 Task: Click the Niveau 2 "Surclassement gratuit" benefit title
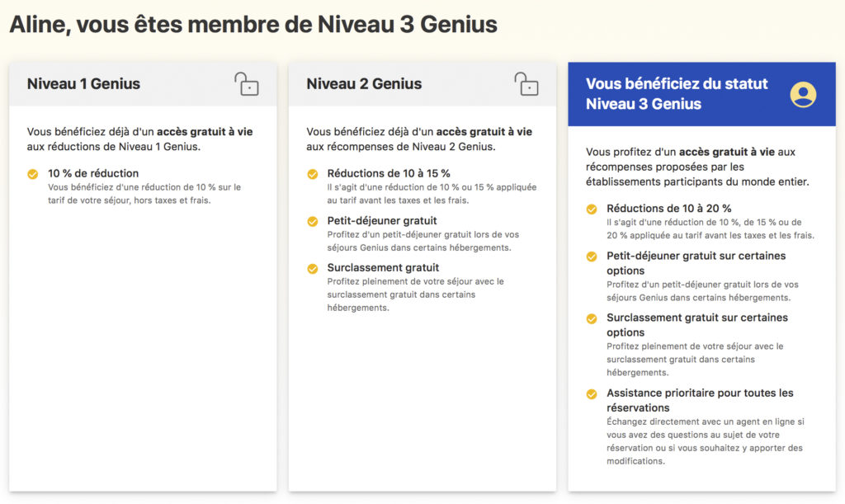click(383, 268)
